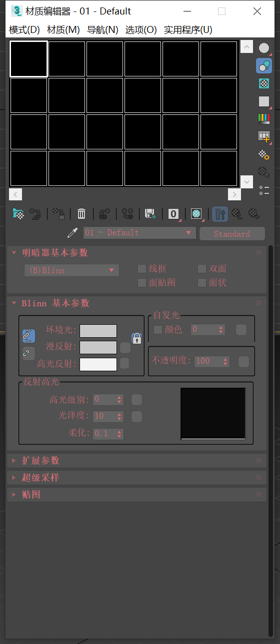Click the Get Material icon
Screen dimensions: 280x644
coord(18,214)
